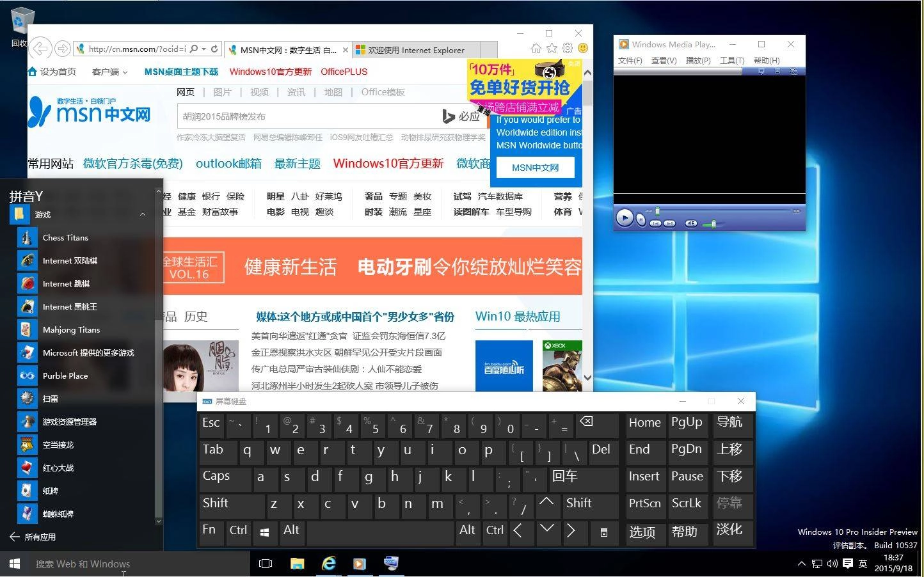This screenshot has width=924, height=577.
Task: Open 查看(V) menu in Media Player
Action: (x=664, y=60)
